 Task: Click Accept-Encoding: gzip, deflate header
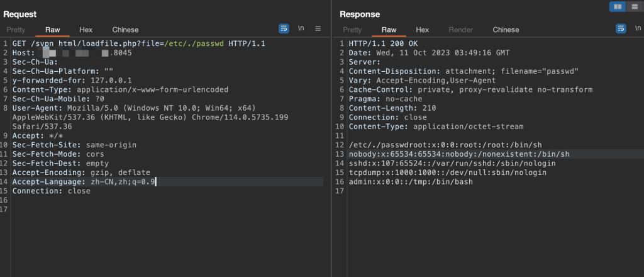pyautogui.click(x=81, y=172)
